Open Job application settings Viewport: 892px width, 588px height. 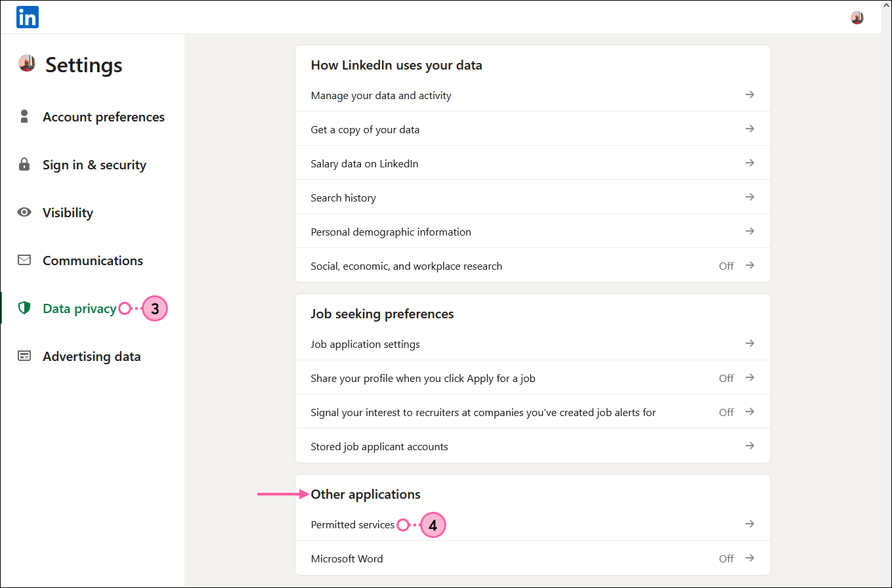(x=533, y=344)
